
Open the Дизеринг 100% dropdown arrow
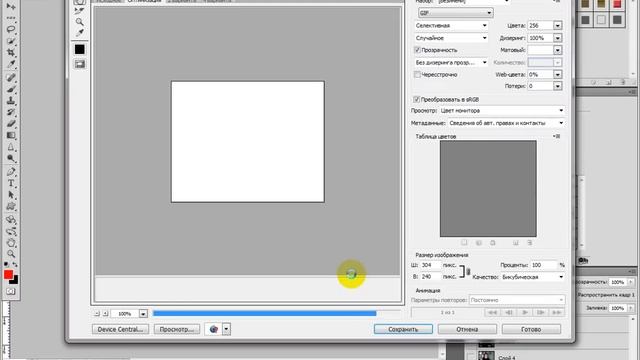(558, 38)
